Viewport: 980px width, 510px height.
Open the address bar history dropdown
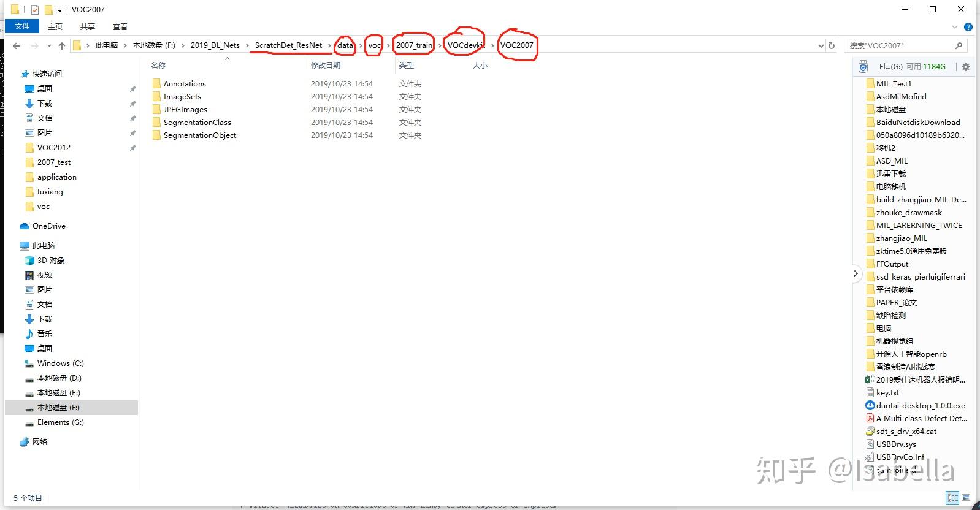821,46
